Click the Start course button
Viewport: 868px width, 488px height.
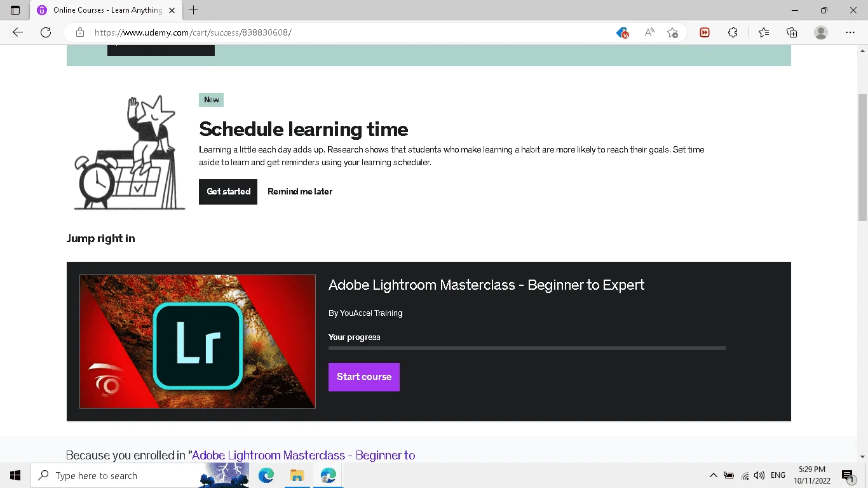point(364,377)
